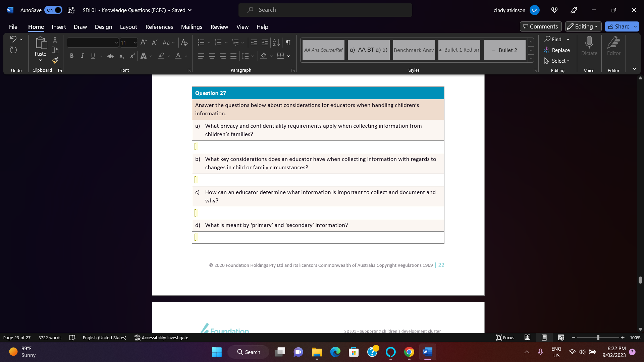Viewport: 644px width, 362px height.
Task: Switch to the Review tab
Action: click(x=219, y=27)
